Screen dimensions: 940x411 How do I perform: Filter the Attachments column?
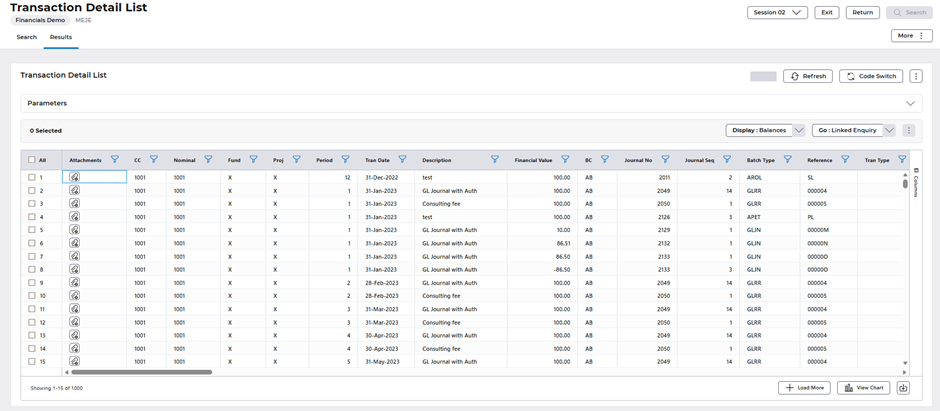click(115, 159)
